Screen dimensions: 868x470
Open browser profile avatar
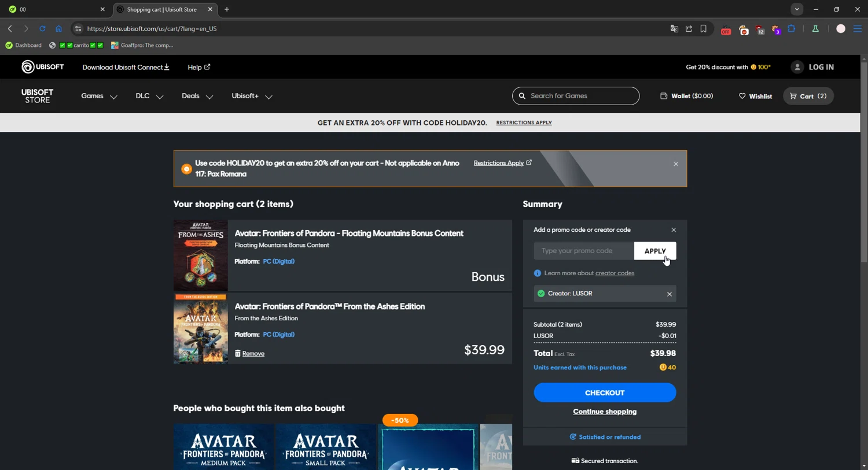click(x=841, y=28)
